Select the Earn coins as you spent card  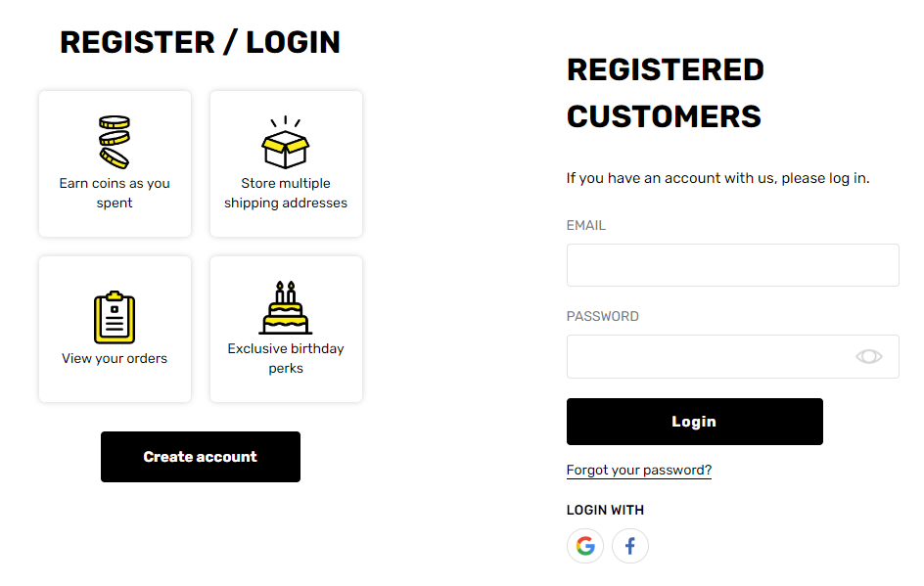pos(115,163)
